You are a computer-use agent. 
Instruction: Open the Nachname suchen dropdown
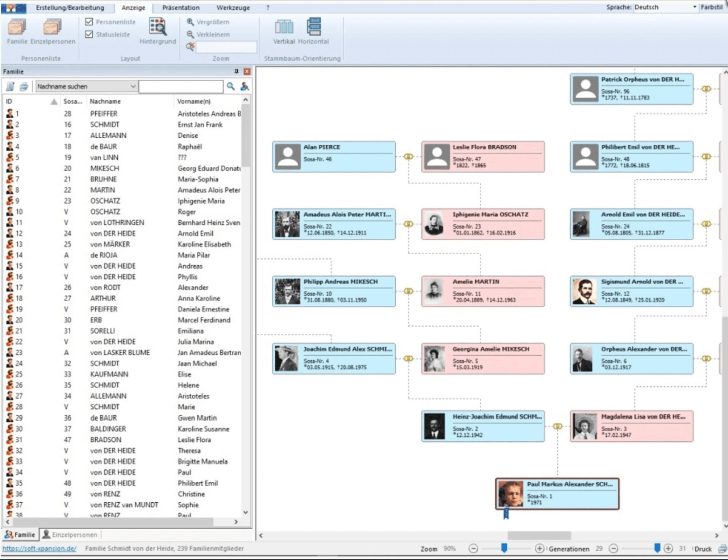point(133,86)
